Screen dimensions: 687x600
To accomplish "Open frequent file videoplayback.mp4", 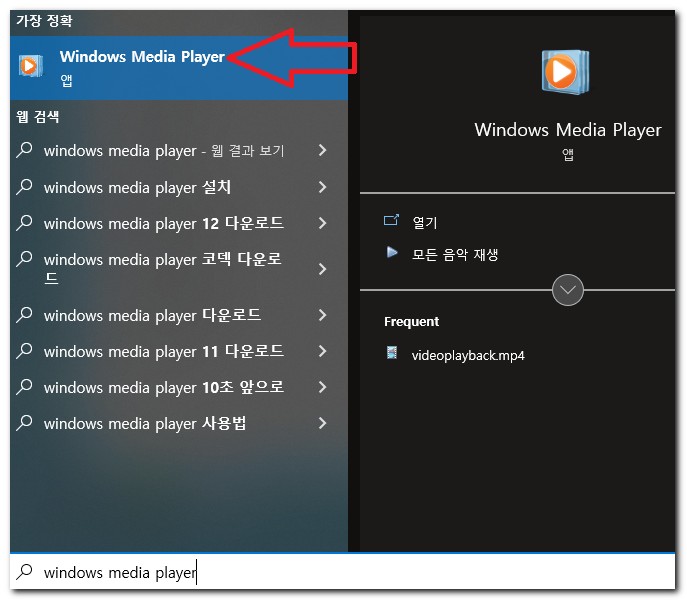I will (468, 355).
